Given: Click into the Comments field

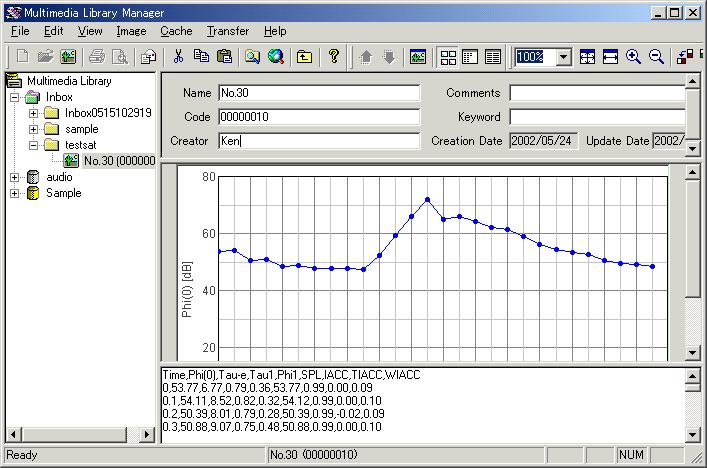Looking at the screenshot, I should click(597, 93).
